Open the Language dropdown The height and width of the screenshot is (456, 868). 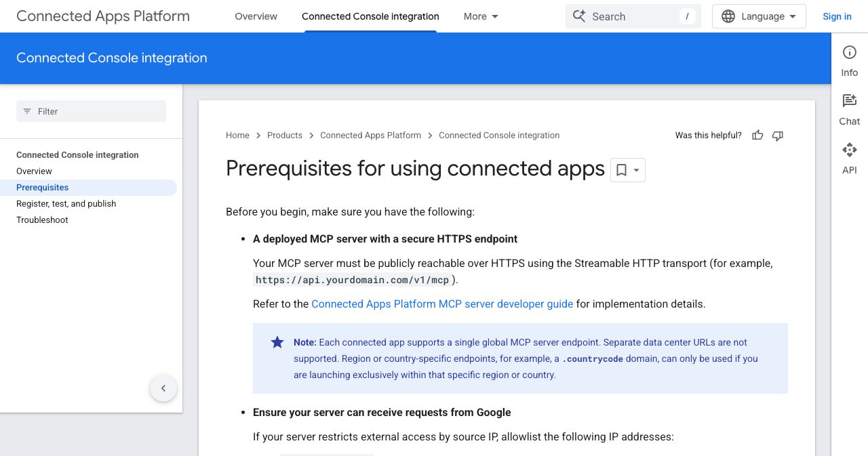[x=759, y=16]
